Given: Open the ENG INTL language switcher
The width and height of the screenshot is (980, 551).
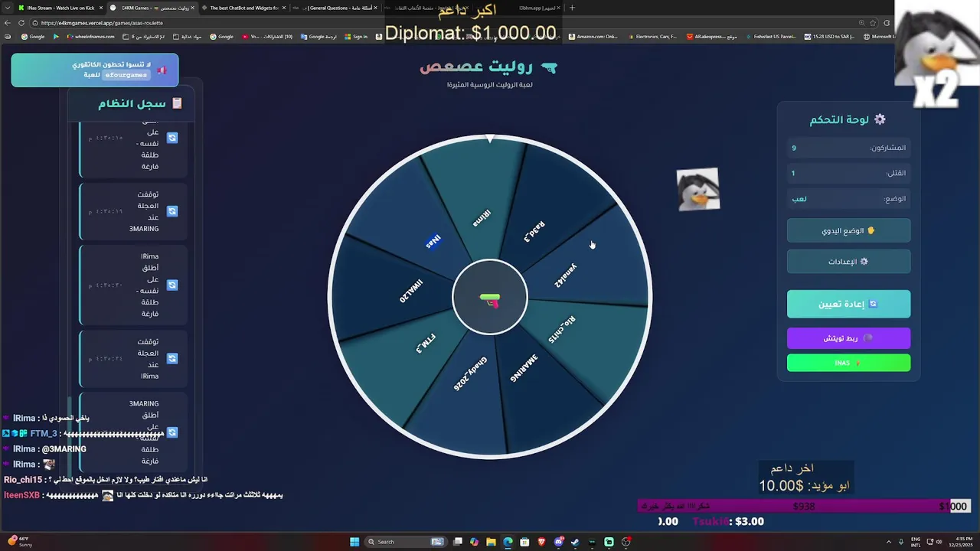Looking at the screenshot, I should coord(916,542).
